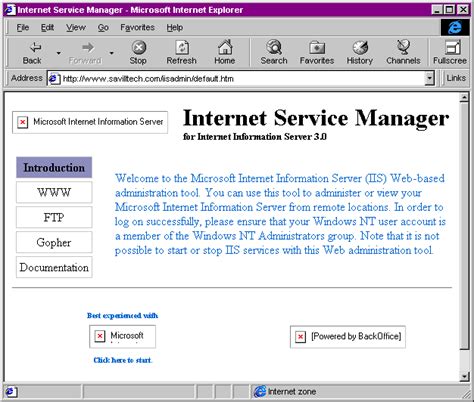Click the 'Internet Service Manager' heading
The height and width of the screenshot is (402, 474).
[316, 118]
